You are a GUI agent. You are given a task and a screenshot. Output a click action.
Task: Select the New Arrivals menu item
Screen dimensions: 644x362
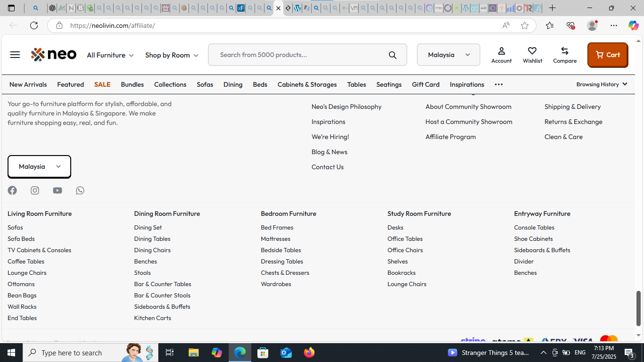pyautogui.click(x=28, y=84)
